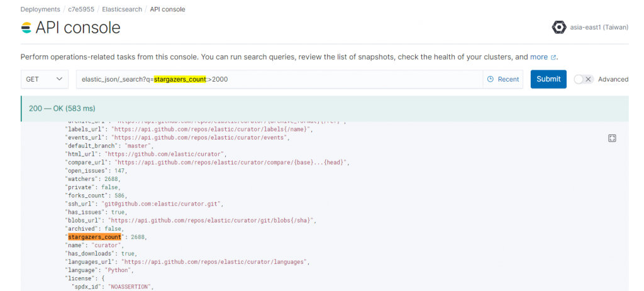
Task: Follow the 'more' documentation link
Action: click(x=539, y=57)
